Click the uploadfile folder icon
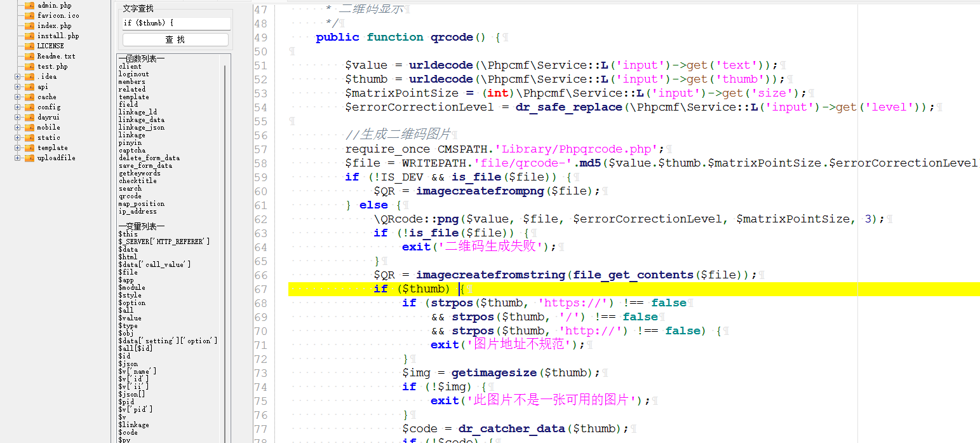Image resolution: width=980 pixels, height=443 pixels. [28, 158]
